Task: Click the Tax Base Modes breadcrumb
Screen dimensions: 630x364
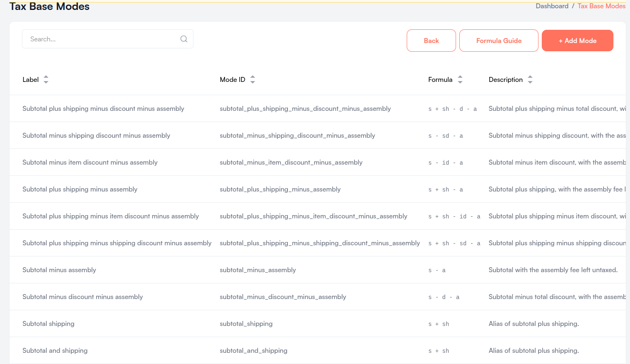Action: [x=601, y=6]
